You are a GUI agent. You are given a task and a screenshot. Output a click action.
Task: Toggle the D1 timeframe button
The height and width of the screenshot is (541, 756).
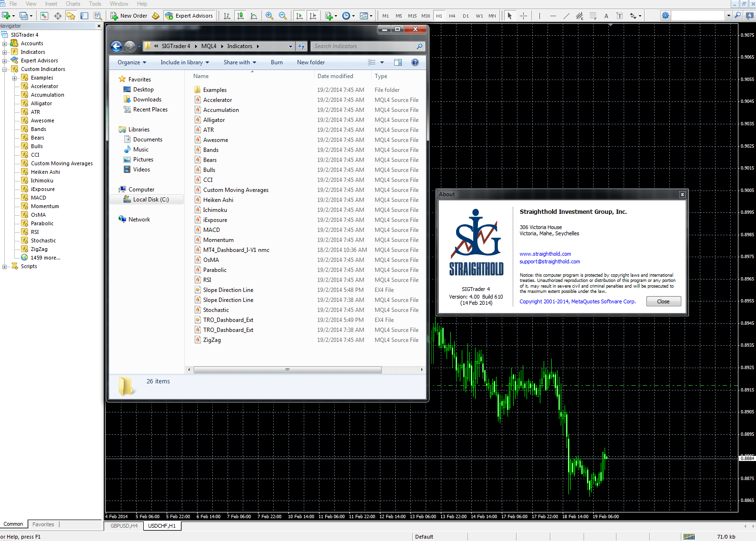coord(466,16)
